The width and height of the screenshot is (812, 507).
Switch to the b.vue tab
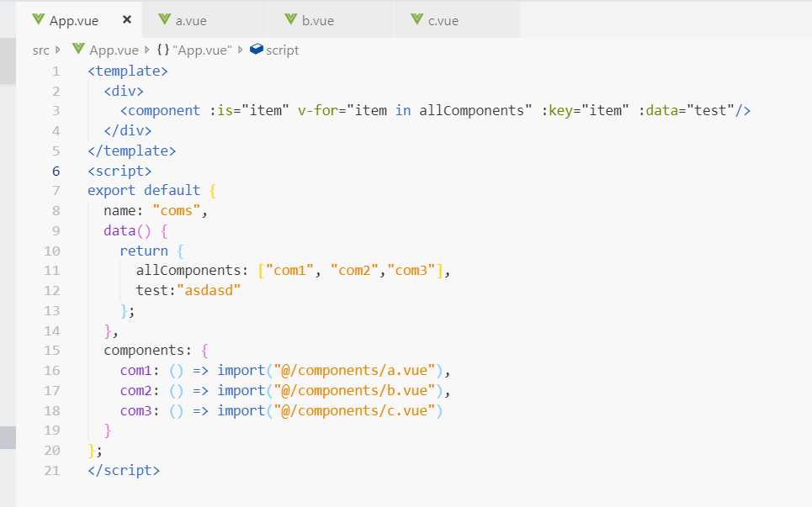coord(331,19)
